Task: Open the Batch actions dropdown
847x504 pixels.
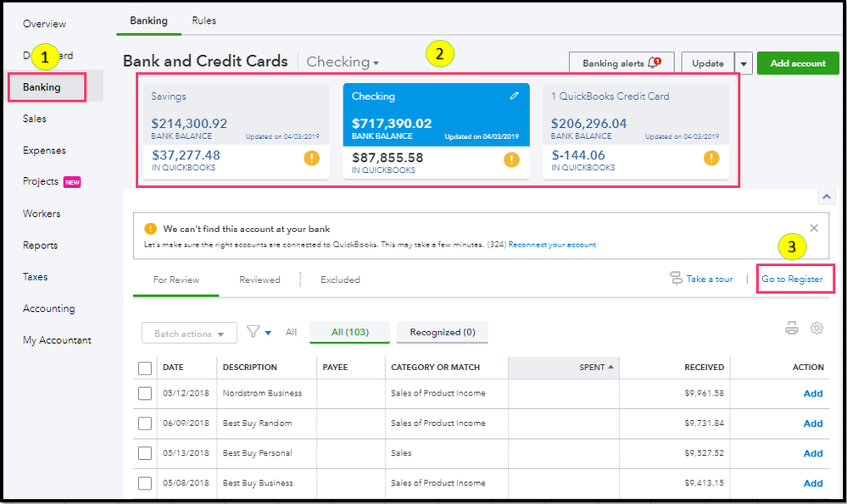Action: pyautogui.click(x=189, y=334)
